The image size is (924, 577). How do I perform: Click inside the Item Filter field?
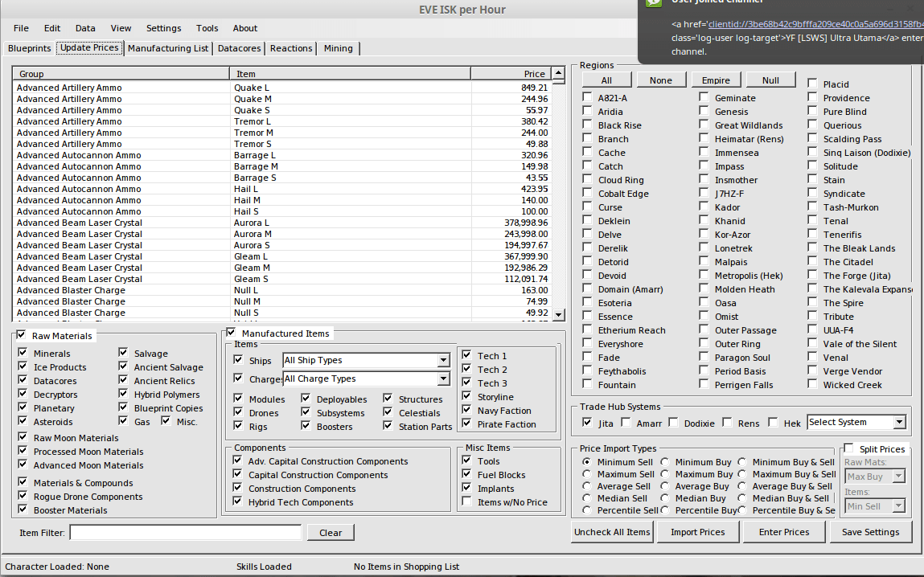pyautogui.click(x=185, y=532)
